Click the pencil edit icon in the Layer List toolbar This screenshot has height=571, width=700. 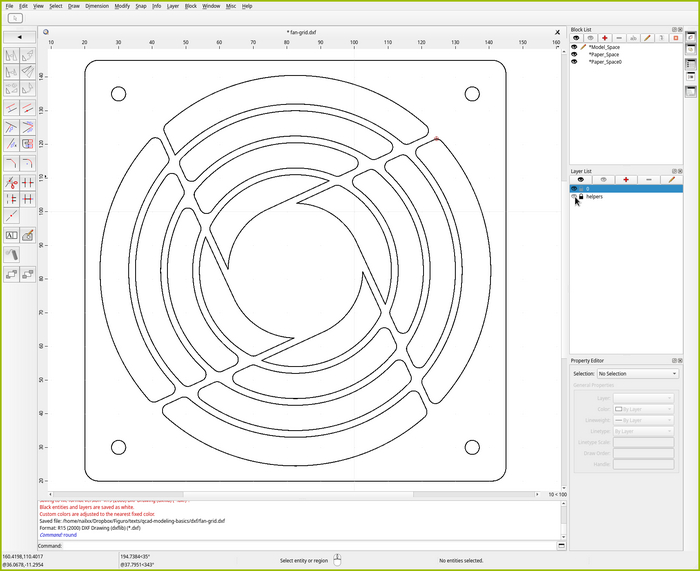coord(671,179)
